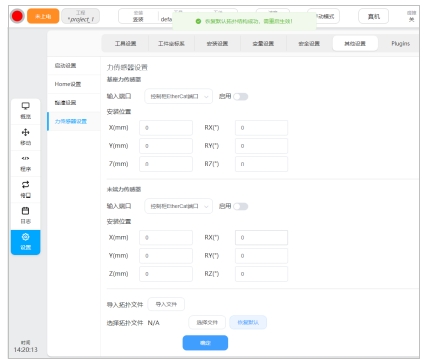Switch to the 工件坐标系 tab
Viewport: 430px width, 363px height.
pyautogui.click(x=171, y=44)
